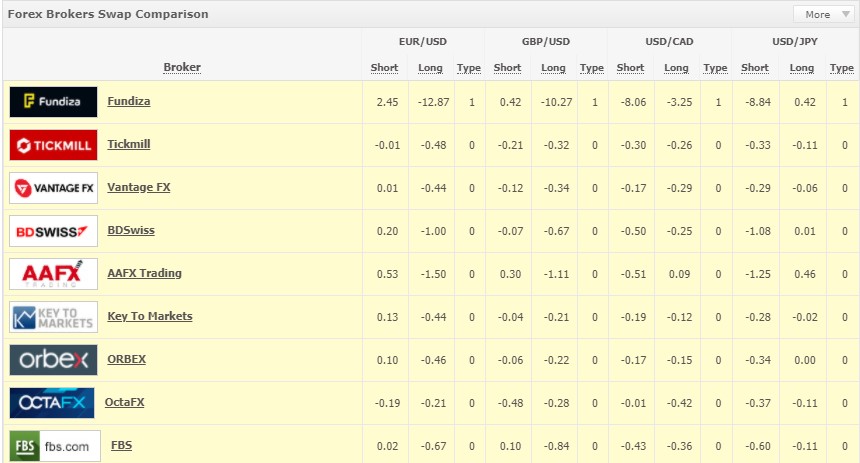
Task: Select Fundiza USD/JPY short value -8.84
Action: (758, 102)
